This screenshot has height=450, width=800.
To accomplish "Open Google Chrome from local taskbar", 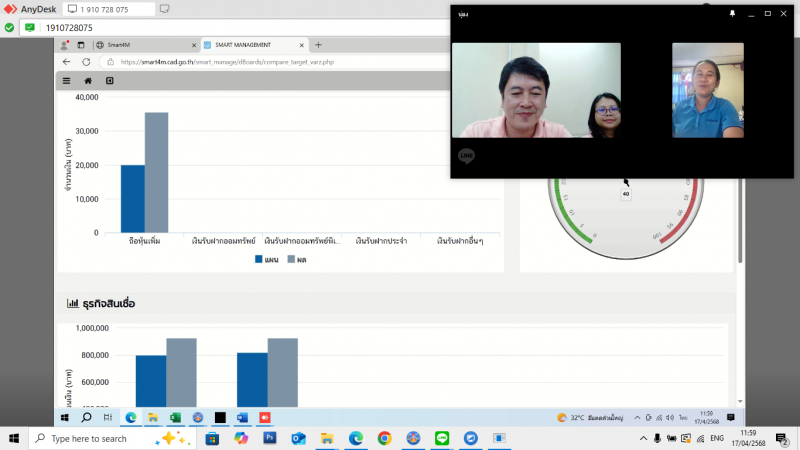I will pyautogui.click(x=385, y=438).
